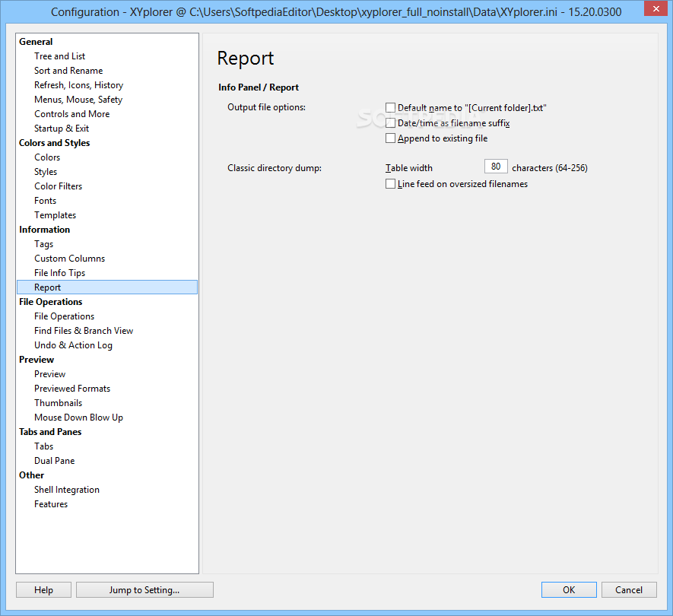
Task: Go to Dual Pane settings
Action: 55,461
